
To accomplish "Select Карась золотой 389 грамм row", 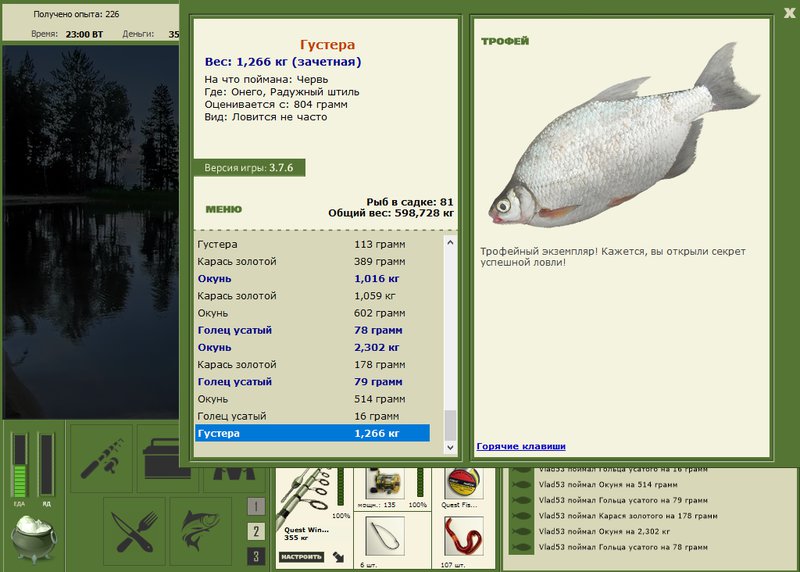I will 312,261.
